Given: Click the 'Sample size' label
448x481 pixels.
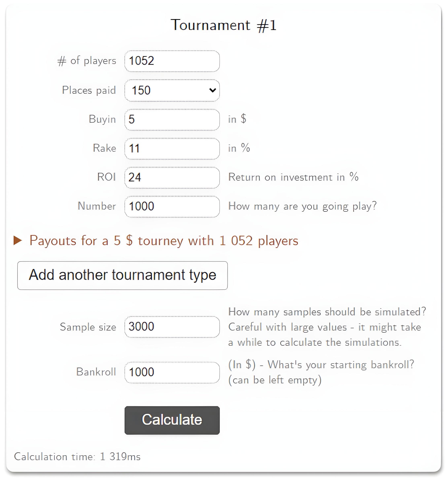Looking at the screenshot, I should click(88, 327).
